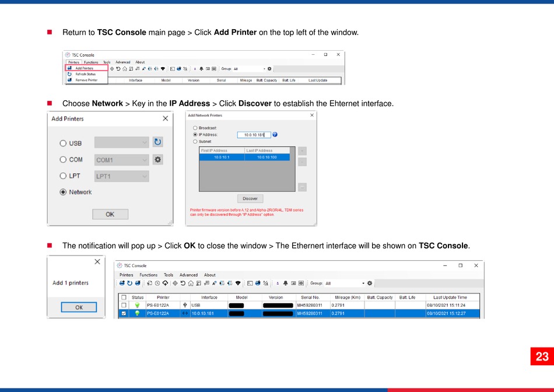This screenshot has width=554, height=392.
Task: Select the Network radio button in Add Printers
Action: pyautogui.click(x=63, y=192)
